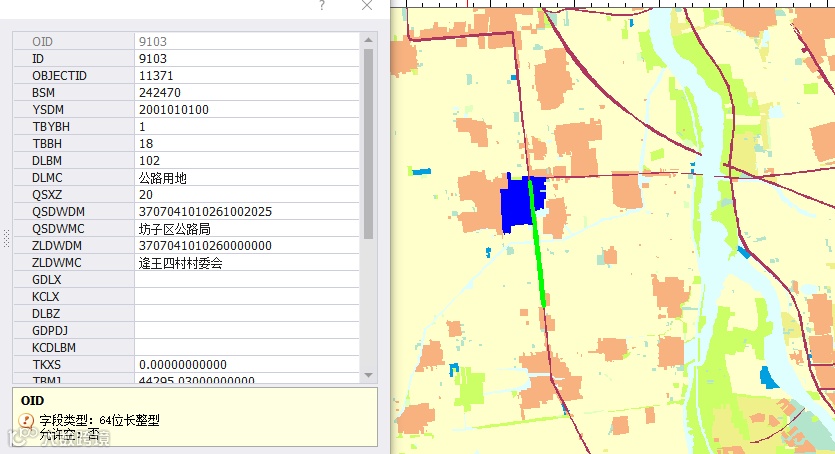Select the ID field name
Screen dimensions: 835x454
tap(38, 59)
